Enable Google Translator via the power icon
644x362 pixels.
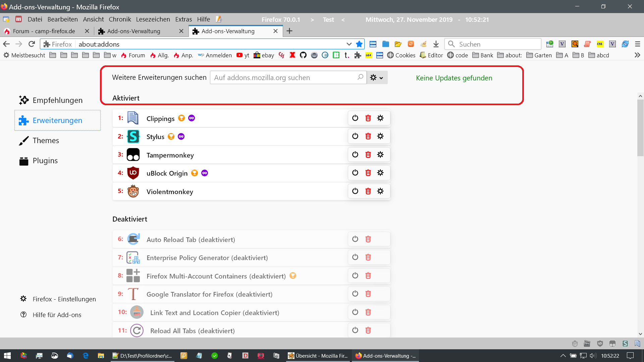pyautogui.click(x=355, y=294)
